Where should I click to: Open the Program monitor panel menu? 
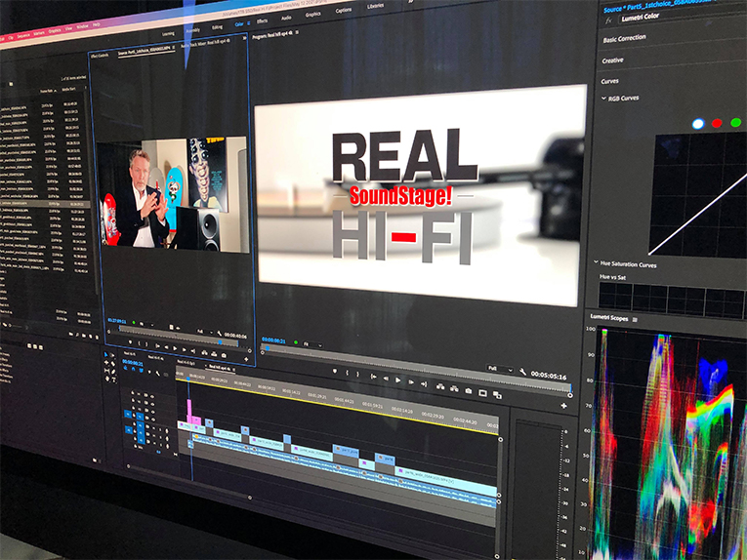[297, 32]
